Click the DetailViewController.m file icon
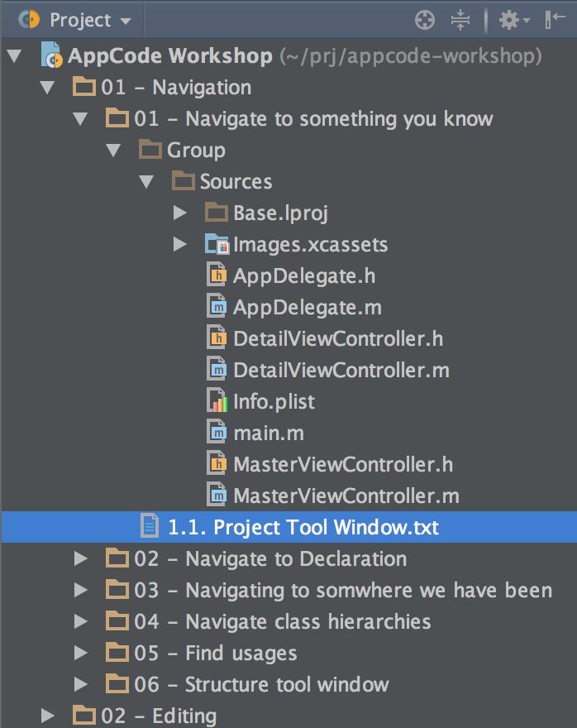Viewport: 577px width, 728px height. (x=217, y=369)
